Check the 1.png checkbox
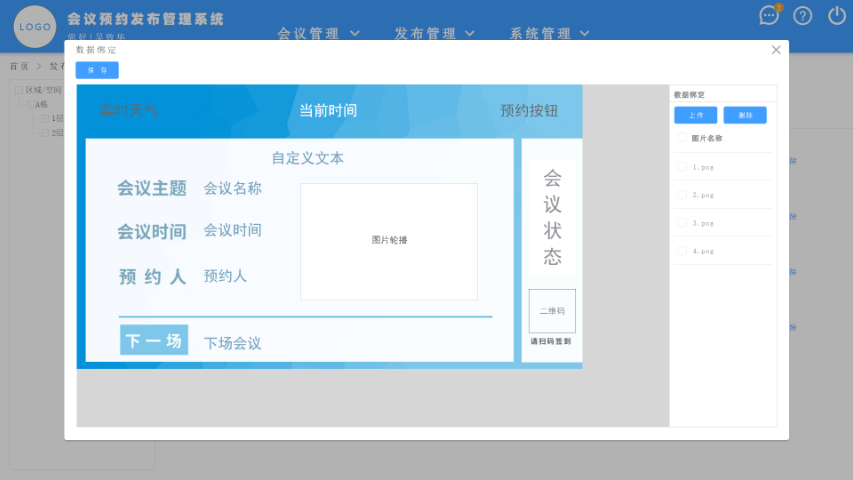Screen dimensions: 853x480 683,167
